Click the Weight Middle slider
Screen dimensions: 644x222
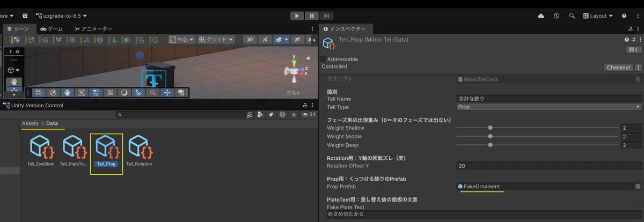(537, 136)
